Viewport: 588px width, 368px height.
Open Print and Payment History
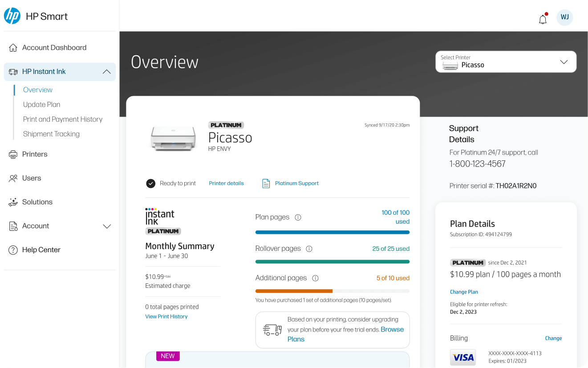click(63, 119)
